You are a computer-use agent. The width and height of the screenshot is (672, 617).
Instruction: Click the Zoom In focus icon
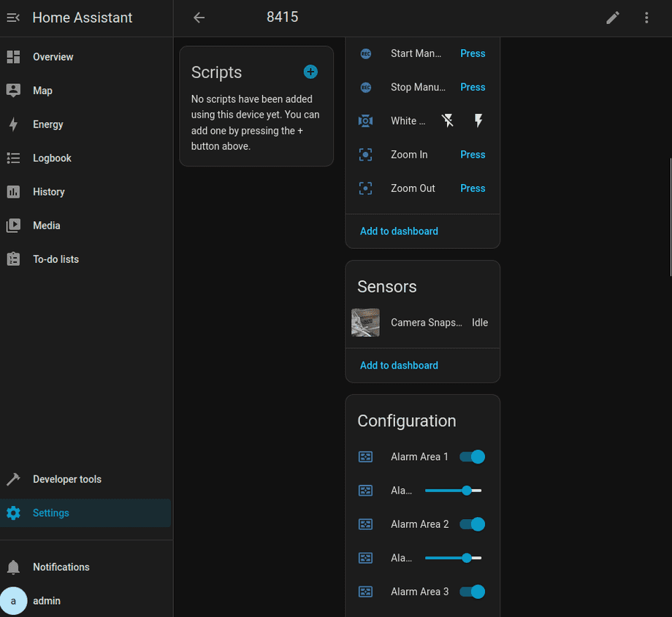[x=365, y=154]
